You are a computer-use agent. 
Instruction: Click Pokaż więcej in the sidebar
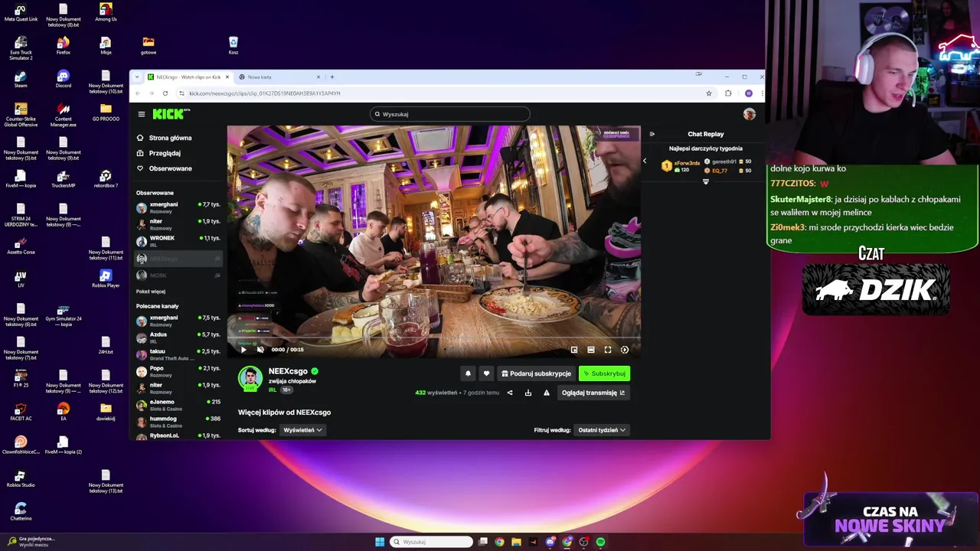coord(151,292)
